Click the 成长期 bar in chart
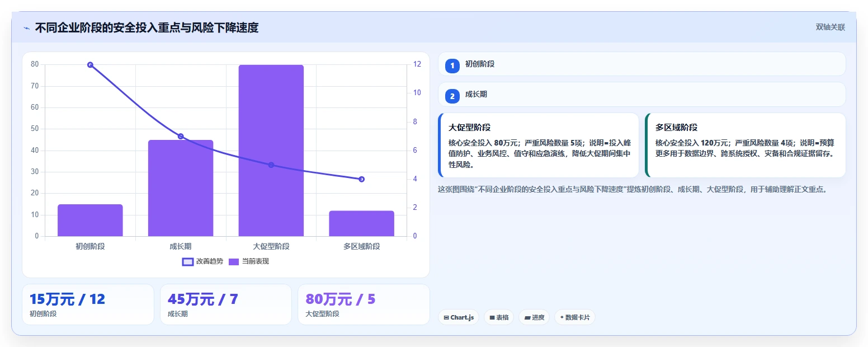Screen dimensions: 868x347 point(181,188)
